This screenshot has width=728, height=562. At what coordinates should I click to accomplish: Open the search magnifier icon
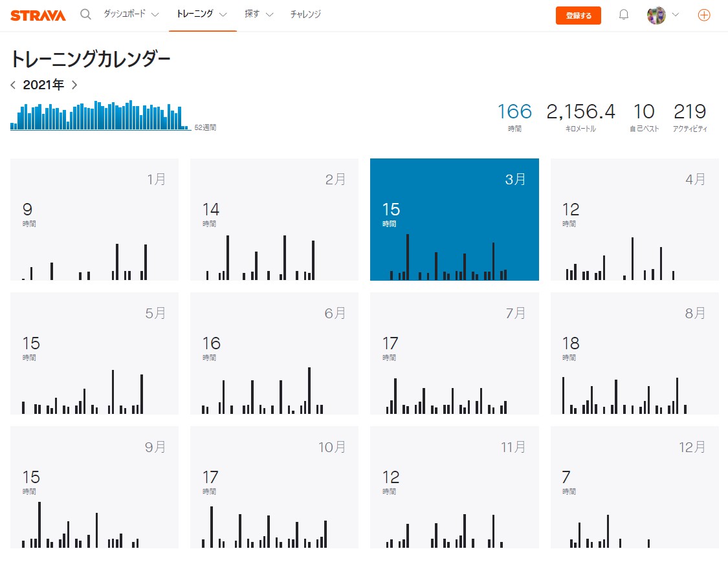pyautogui.click(x=85, y=14)
